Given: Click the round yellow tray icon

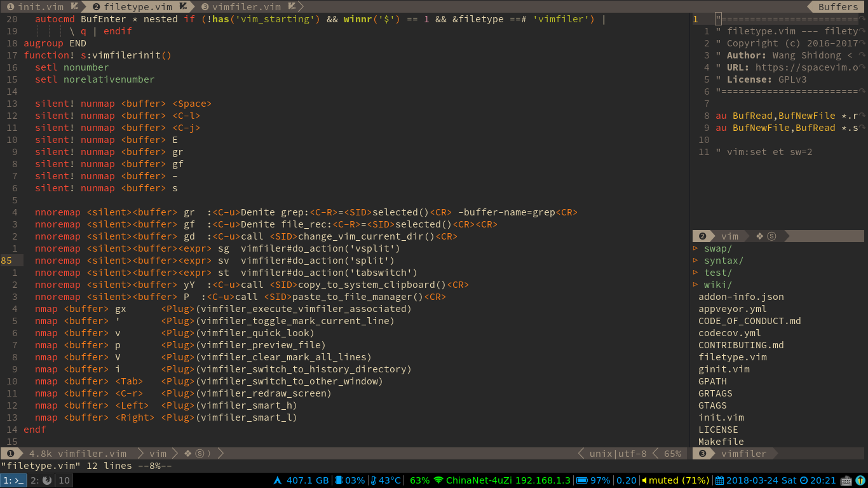Looking at the screenshot, I should pos(860,480).
